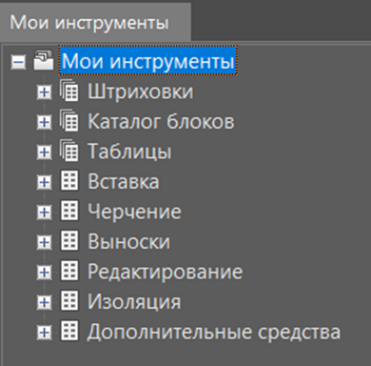Click the grid icon beside Редактирование
This screenshot has height=366, width=371.
point(70,271)
